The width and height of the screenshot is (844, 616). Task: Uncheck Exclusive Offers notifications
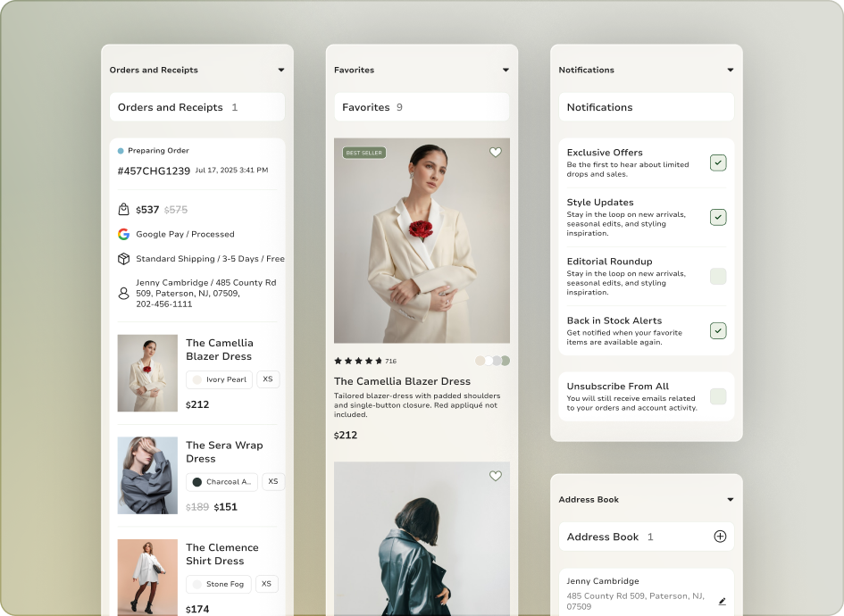tap(718, 162)
